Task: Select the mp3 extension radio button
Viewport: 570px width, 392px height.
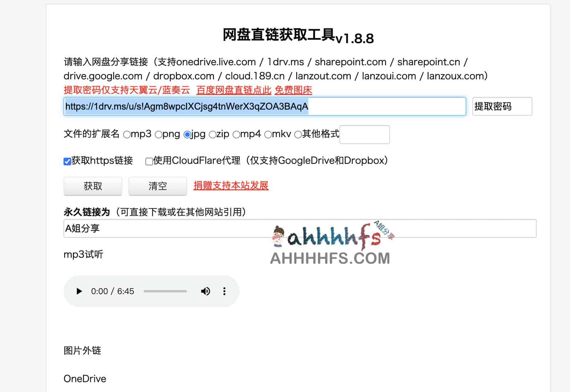Action: [127, 135]
